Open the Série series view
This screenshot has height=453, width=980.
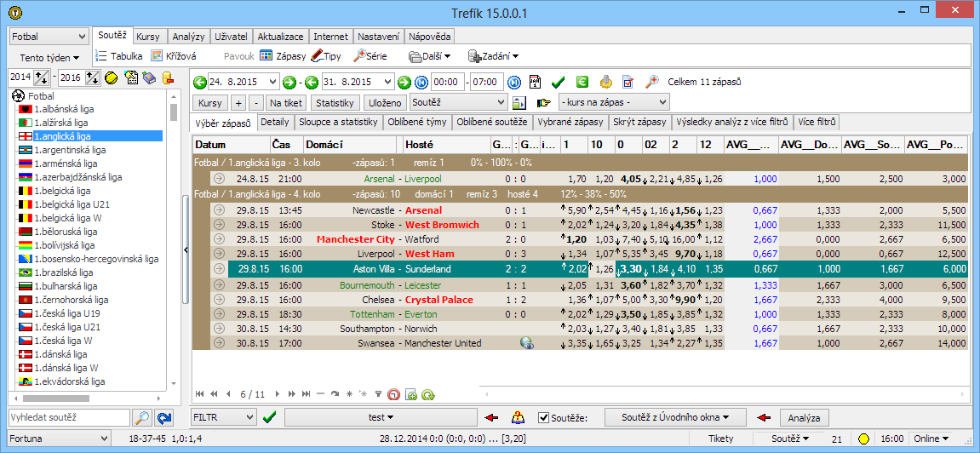pyautogui.click(x=370, y=55)
